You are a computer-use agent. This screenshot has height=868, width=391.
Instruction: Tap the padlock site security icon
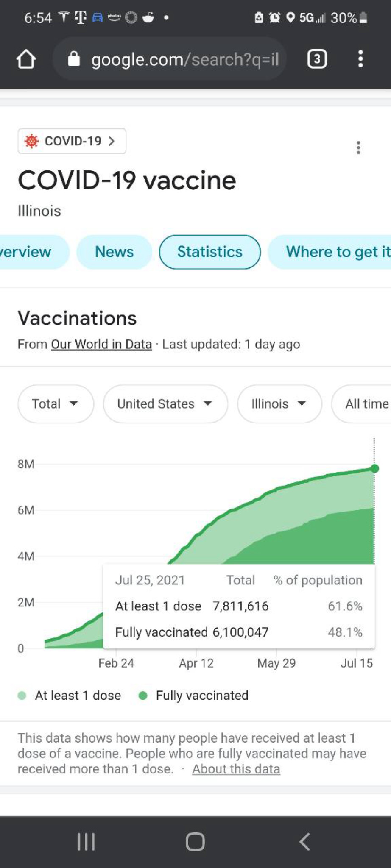click(74, 59)
